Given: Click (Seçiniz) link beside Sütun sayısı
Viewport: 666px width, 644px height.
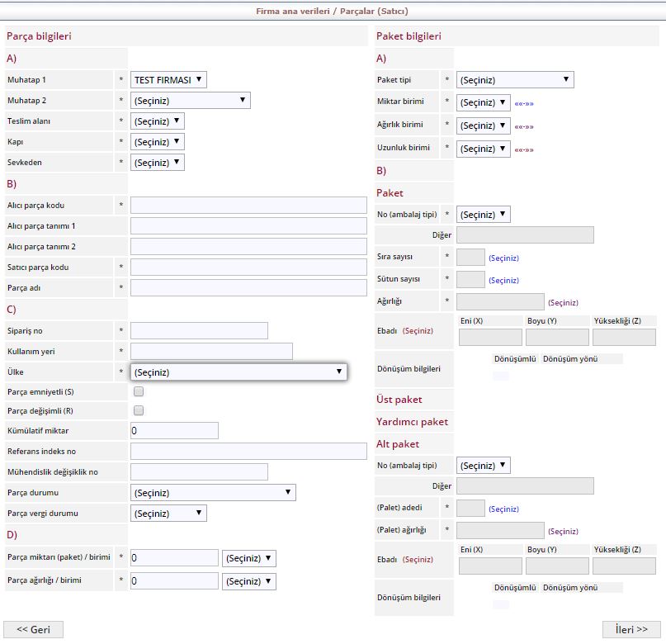Looking at the screenshot, I should [x=503, y=281].
